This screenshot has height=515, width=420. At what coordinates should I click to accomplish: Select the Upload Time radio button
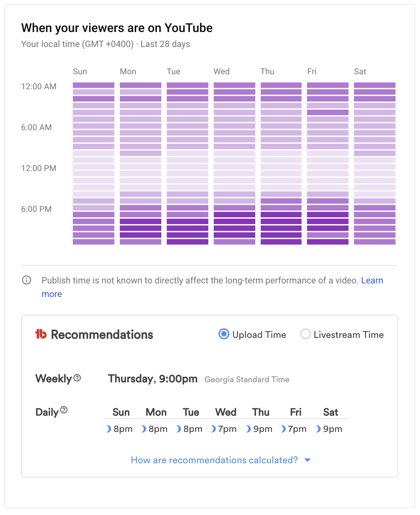coord(224,334)
